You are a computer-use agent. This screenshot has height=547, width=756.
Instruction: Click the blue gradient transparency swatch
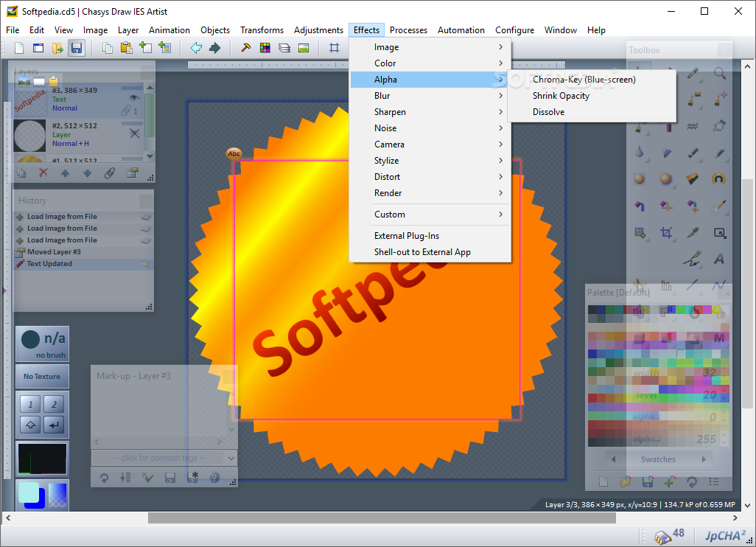click(x=57, y=495)
